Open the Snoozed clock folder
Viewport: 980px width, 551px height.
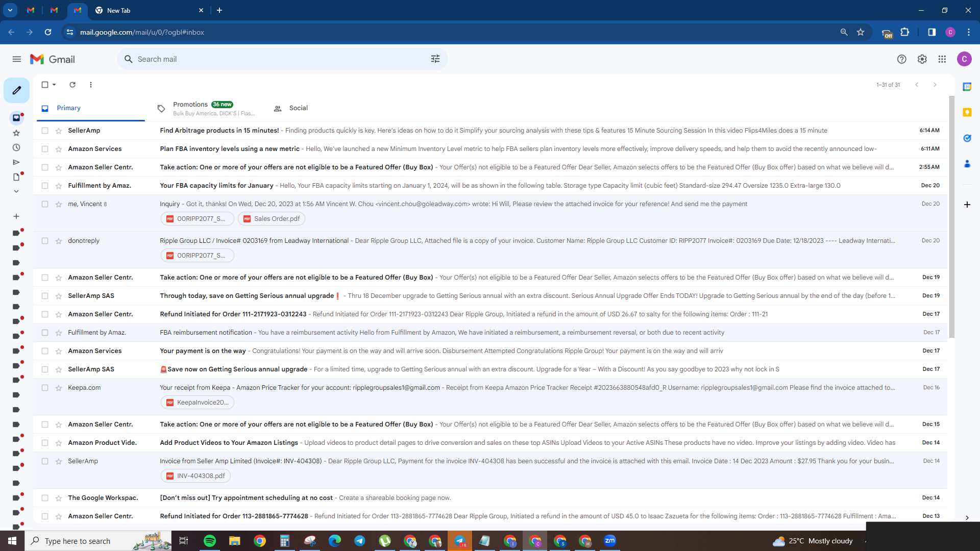tap(16, 148)
